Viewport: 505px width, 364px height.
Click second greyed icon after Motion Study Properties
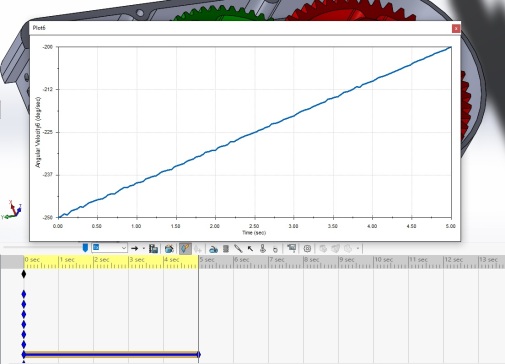click(x=335, y=249)
